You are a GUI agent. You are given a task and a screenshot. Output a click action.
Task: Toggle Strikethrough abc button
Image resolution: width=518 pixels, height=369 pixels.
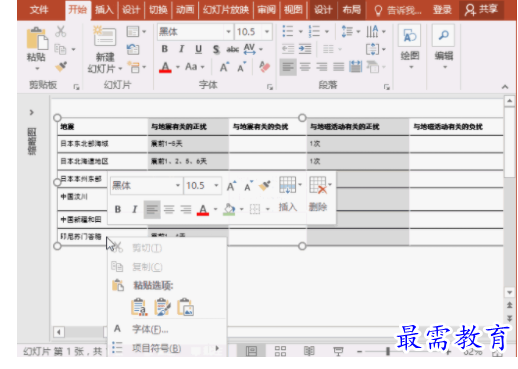coord(233,49)
